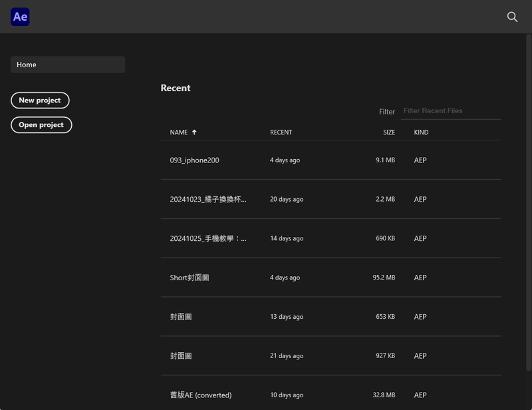Image resolution: width=532 pixels, height=410 pixels.
Task: Sort the list by KIND column header
Action: [x=421, y=132]
